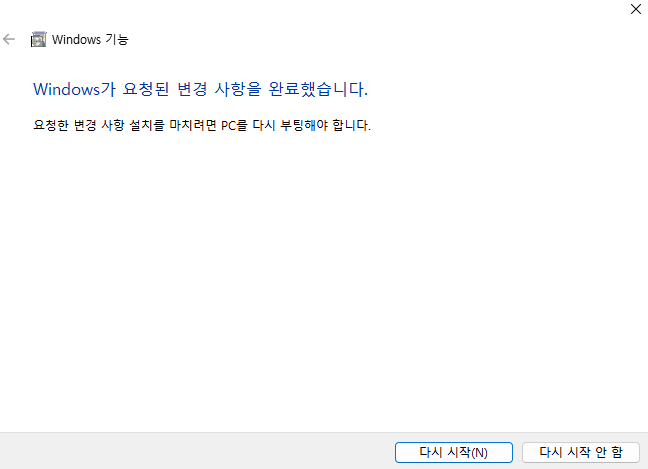Click the word PC in the reboot message
Image resolution: width=648 pixels, height=469 pixels.
point(228,125)
